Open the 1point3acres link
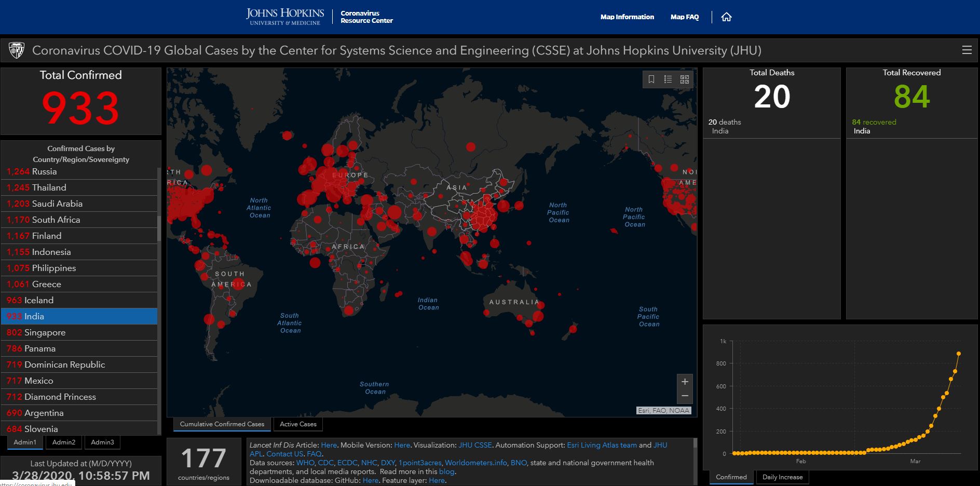980x486 pixels. [420, 463]
